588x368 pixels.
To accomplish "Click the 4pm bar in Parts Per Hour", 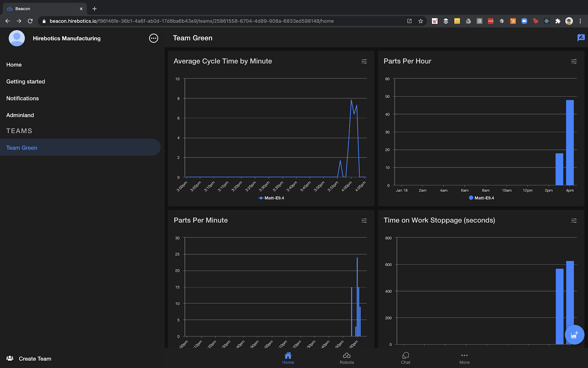I will click(570, 143).
